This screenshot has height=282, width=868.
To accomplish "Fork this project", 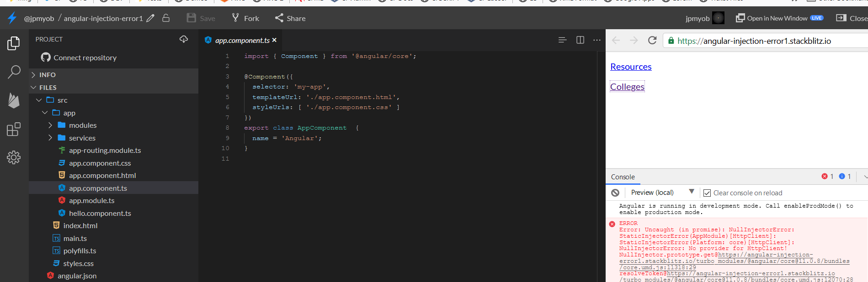I will [x=245, y=18].
